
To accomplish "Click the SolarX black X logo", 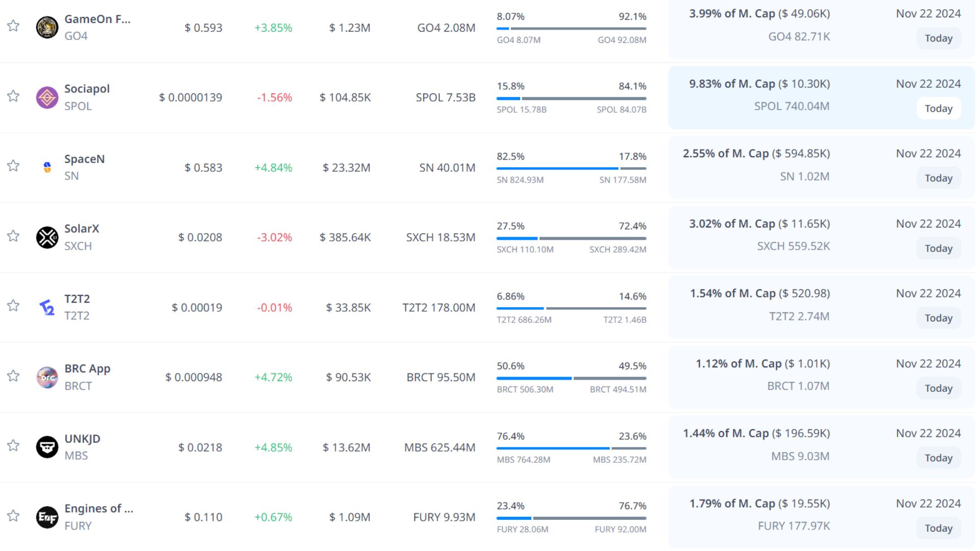I will click(x=47, y=237).
